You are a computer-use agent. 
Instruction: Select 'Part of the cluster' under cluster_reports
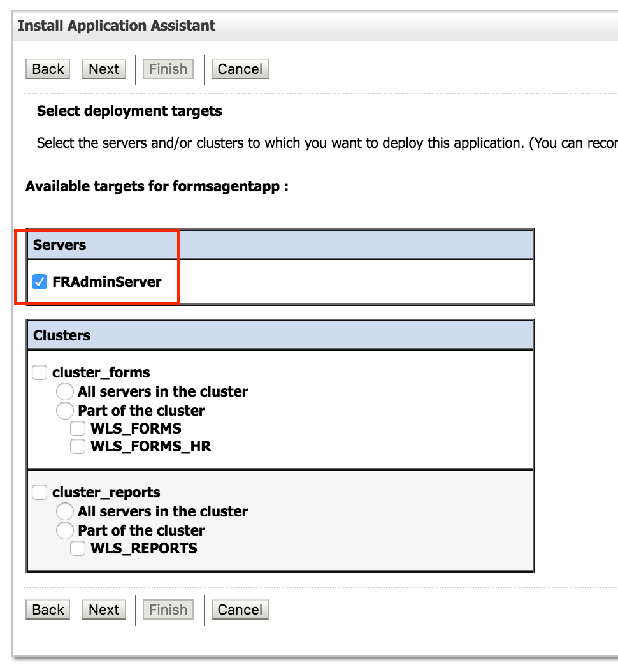point(64,530)
